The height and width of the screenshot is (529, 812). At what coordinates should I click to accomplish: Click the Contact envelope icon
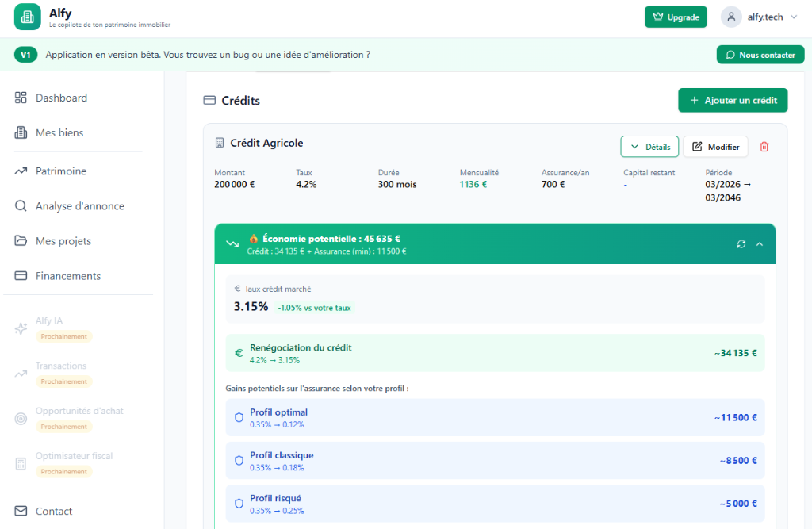pos(21,512)
